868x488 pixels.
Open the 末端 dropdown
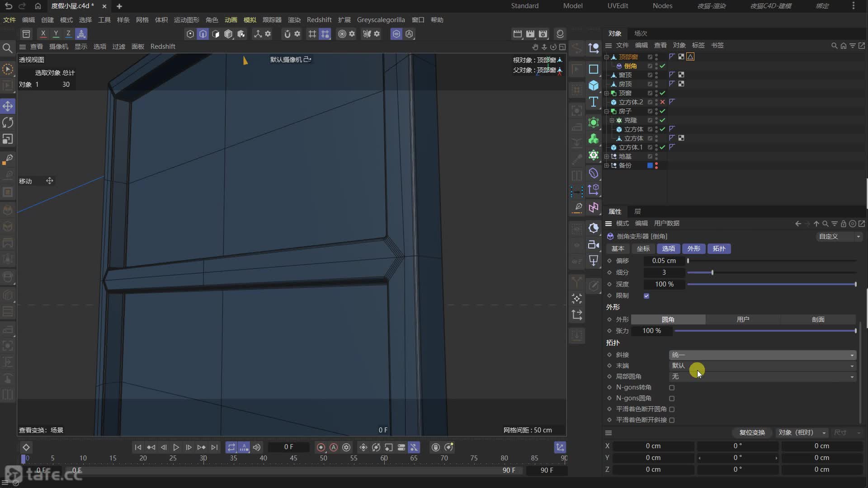coord(762,366)
